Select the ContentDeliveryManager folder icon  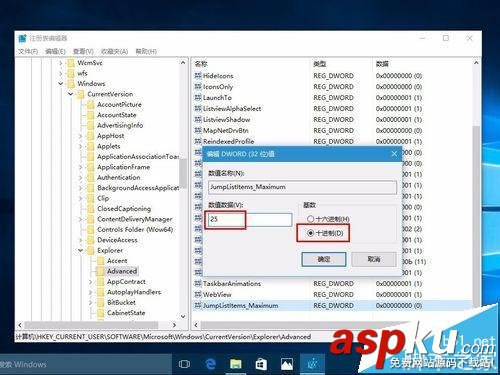click(90, 219)
